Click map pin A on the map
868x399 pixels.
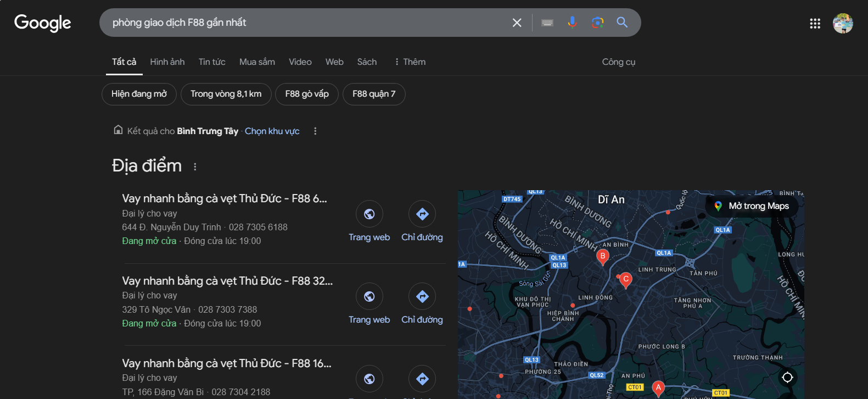pos(658,389)
